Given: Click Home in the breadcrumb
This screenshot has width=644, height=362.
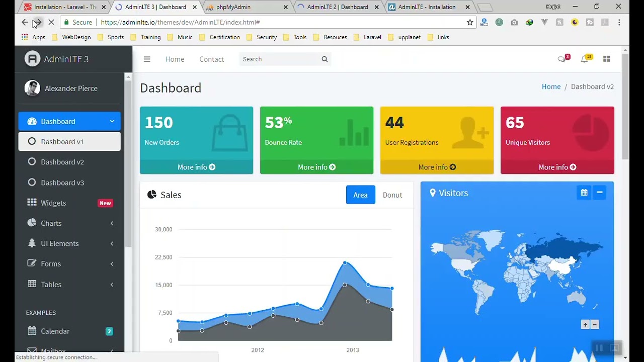Looking at the screenshot, I should click(551, 86).
